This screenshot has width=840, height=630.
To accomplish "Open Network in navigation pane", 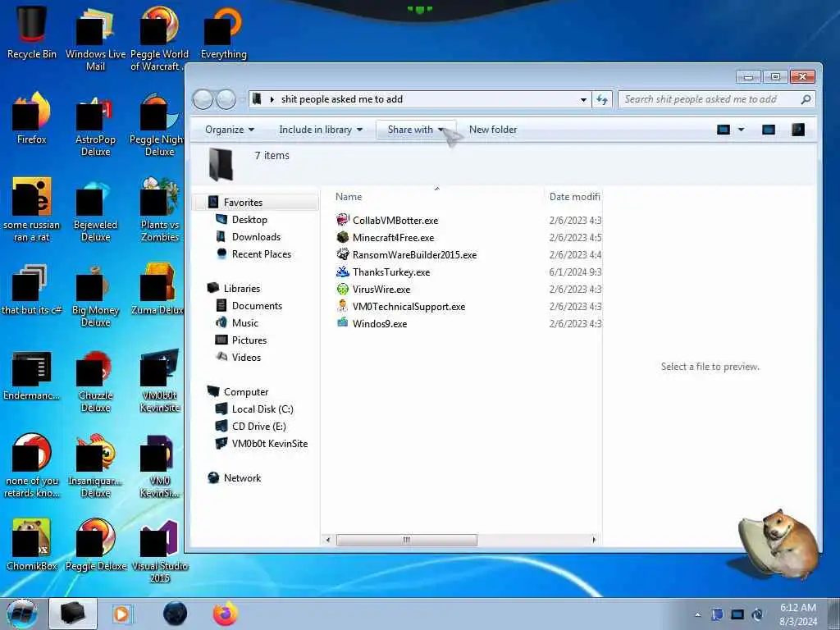I will point(242,478).
